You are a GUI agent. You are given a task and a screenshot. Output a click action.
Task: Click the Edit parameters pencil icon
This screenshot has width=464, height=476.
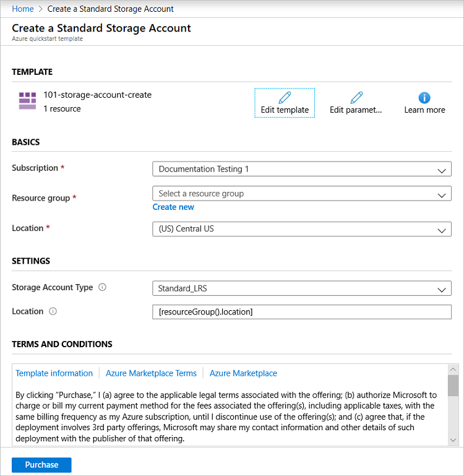tap(356, 98)
